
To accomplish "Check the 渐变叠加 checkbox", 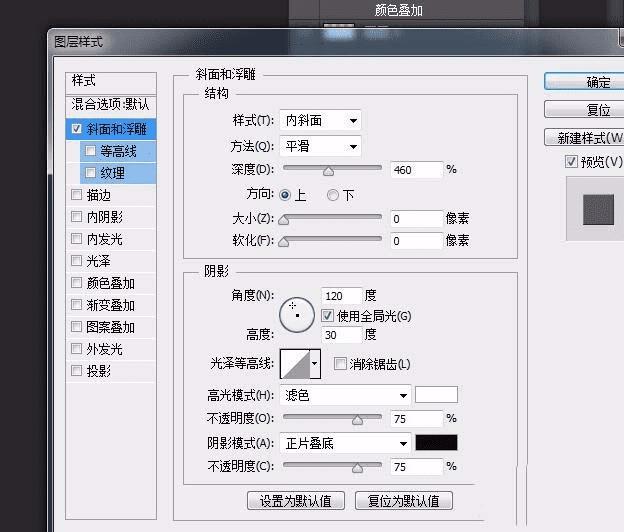I will pos(76,305).
